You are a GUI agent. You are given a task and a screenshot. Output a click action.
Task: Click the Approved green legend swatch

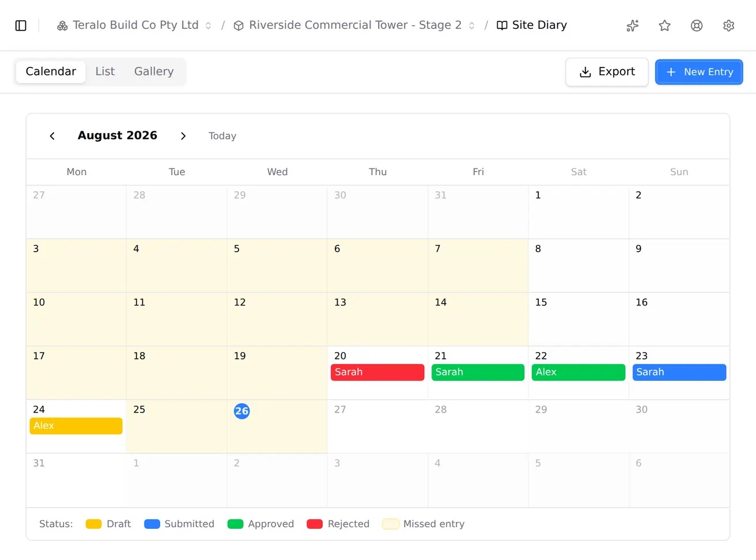pyautogui.click(x=236, y=524)
